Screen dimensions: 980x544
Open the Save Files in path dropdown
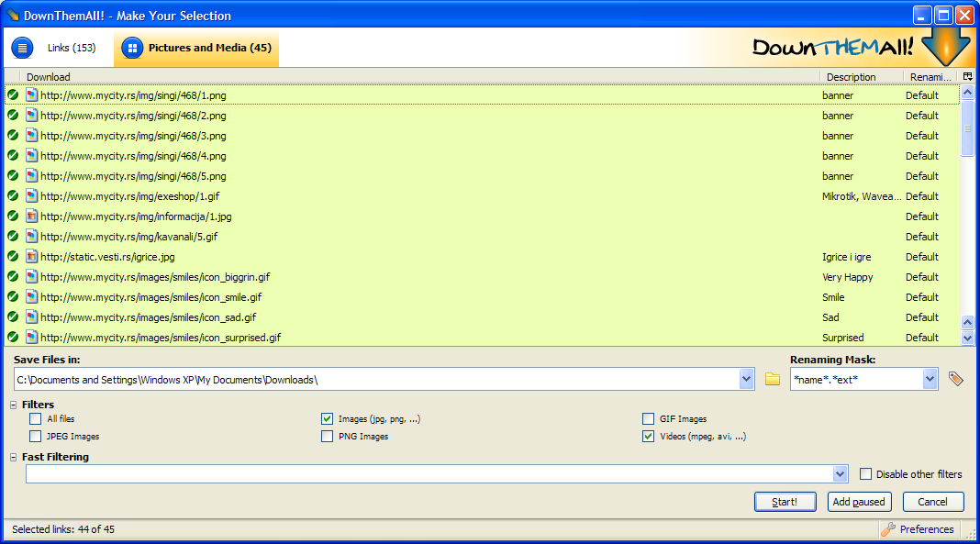coord(746,379)
